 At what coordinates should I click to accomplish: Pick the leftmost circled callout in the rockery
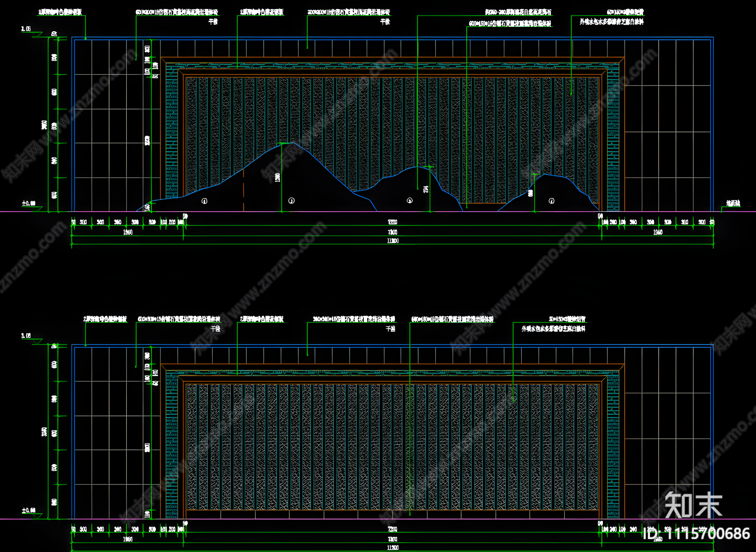[x=205, y=201]
